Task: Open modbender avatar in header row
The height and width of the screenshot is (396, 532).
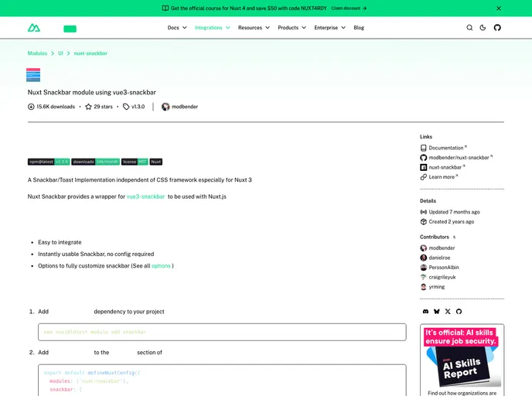Action: 165,107
